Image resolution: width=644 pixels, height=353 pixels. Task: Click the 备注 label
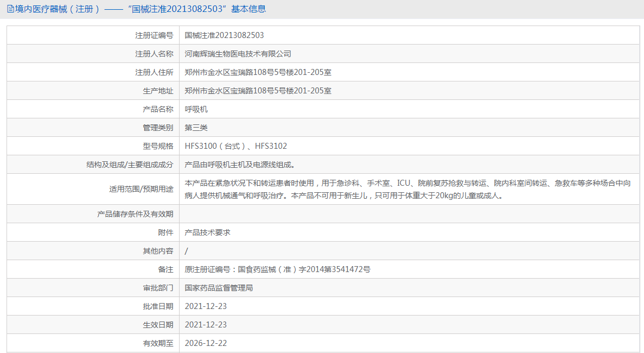pos(165,269)
